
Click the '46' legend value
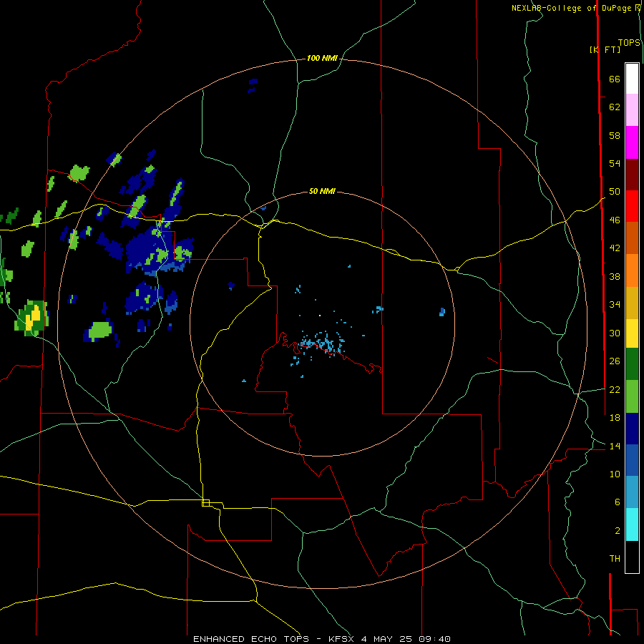click(x=615, y=220)
